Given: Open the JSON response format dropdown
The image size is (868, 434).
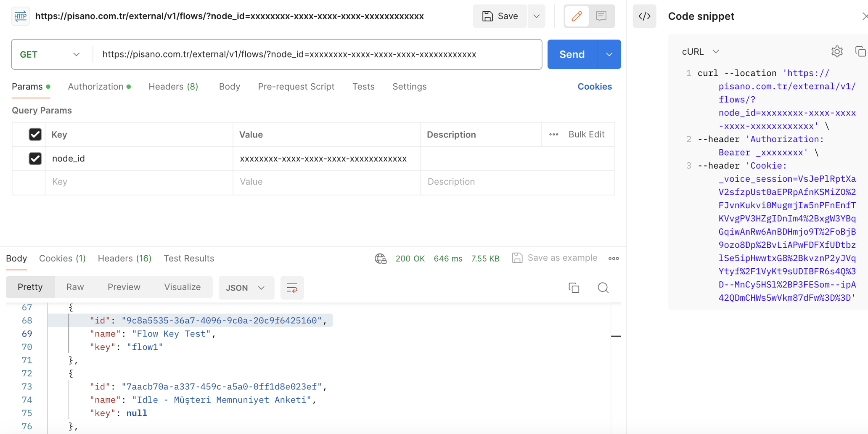Looking at the screenshot, I should point(246,288).
